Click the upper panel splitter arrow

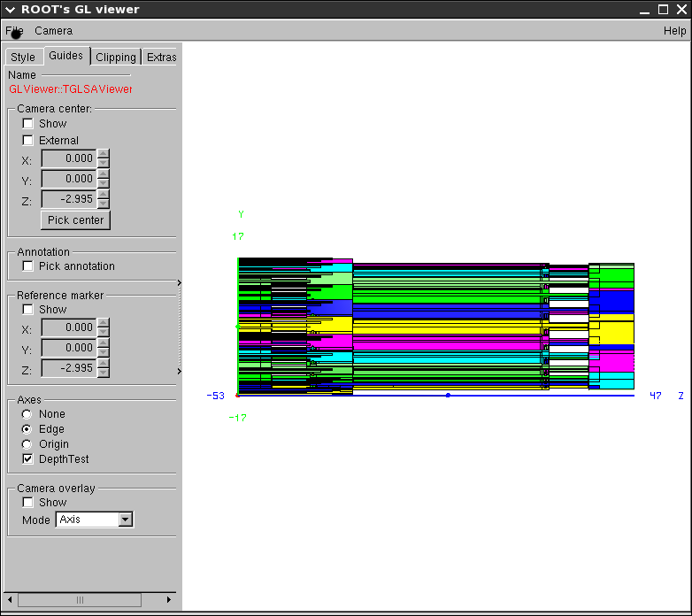pyautogui.click(x=179, y=283)
